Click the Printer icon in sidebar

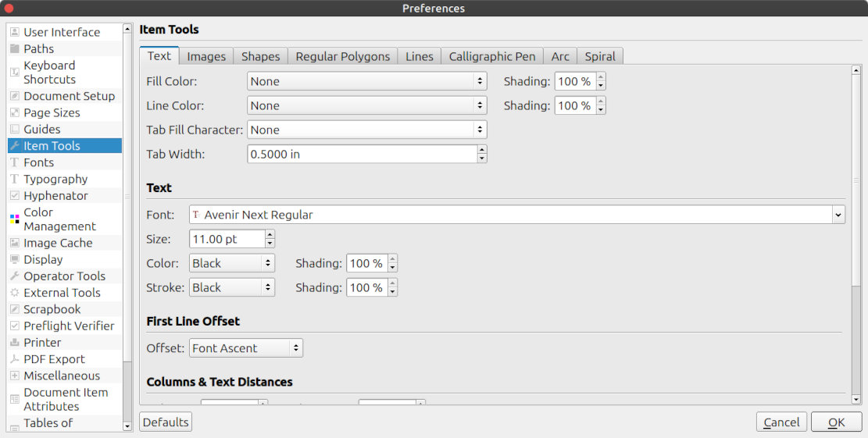15,343
